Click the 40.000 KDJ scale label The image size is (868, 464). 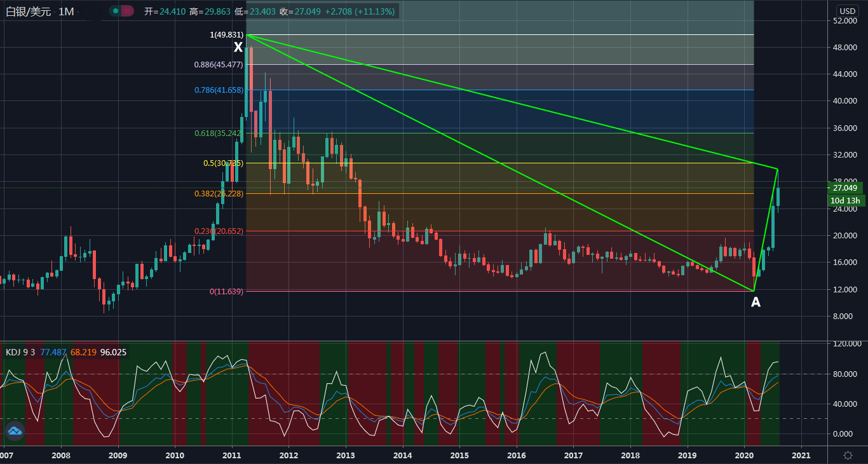click(x=846, y=404)
